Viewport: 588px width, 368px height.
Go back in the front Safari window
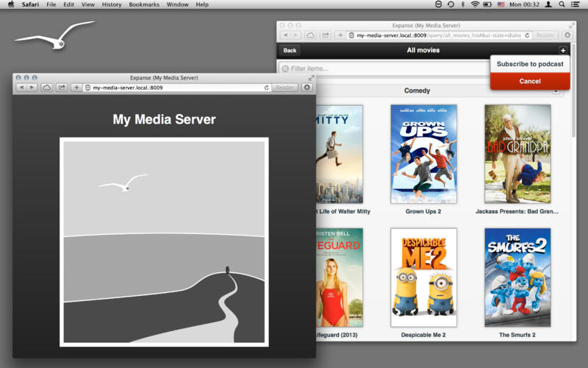(21, 88)
